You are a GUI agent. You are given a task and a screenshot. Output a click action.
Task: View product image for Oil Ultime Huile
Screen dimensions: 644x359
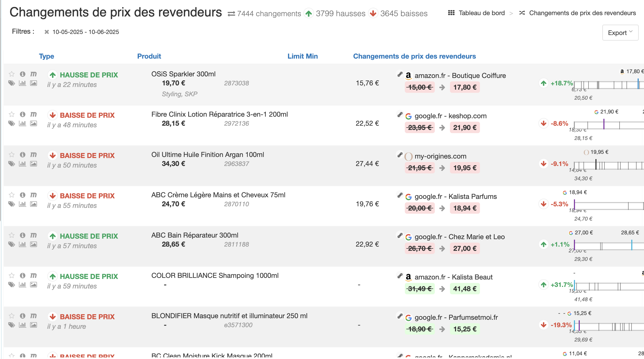(x=33, y=164)
